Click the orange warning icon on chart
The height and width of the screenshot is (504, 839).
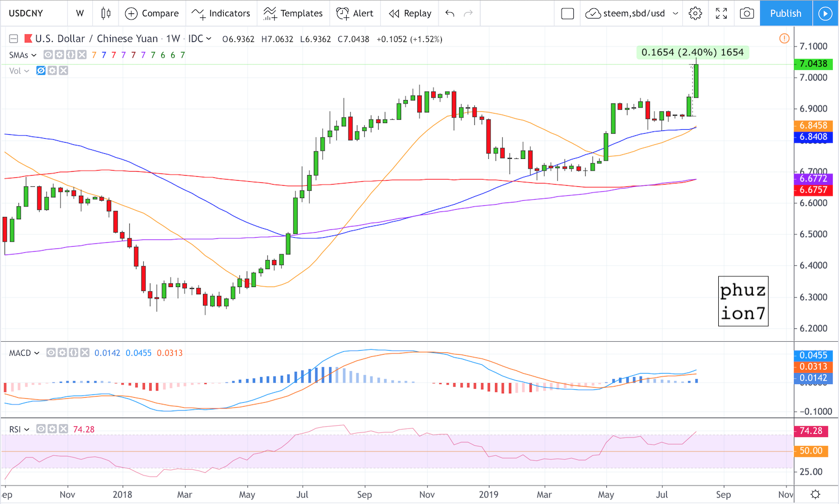coord(784,39)
